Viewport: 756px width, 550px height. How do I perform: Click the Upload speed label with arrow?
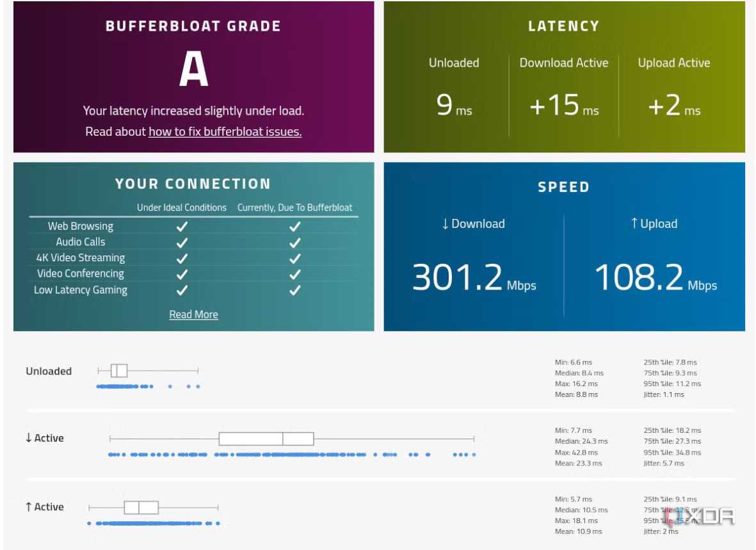[654, 224]
